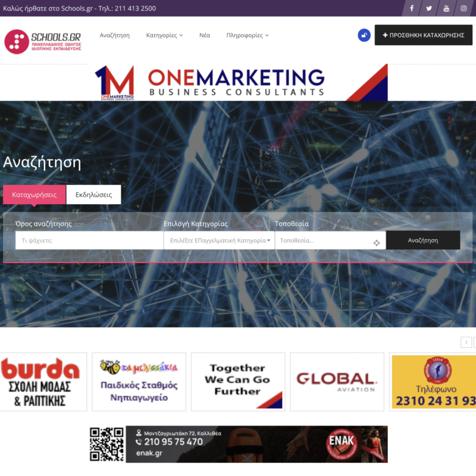The height and width of the screenshot is (476, 476).
Task: Click the blue login lock icon
Action: (364, 35)
